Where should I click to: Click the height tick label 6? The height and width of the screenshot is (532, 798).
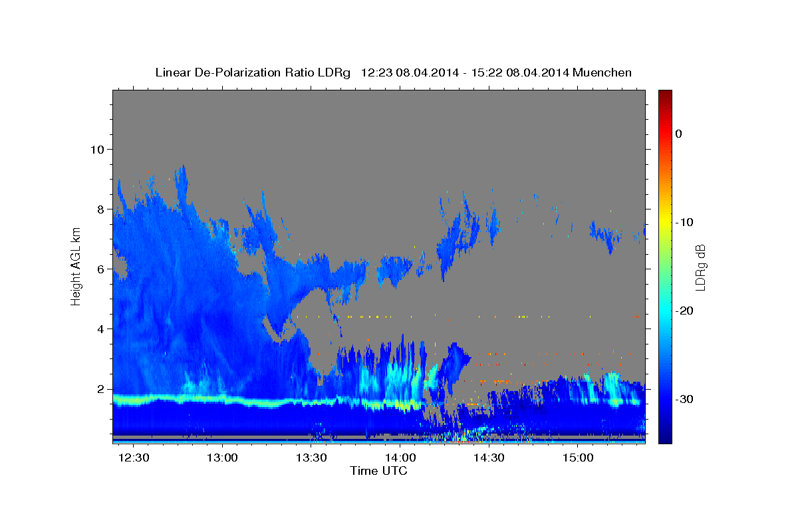[x=100, y=269]
